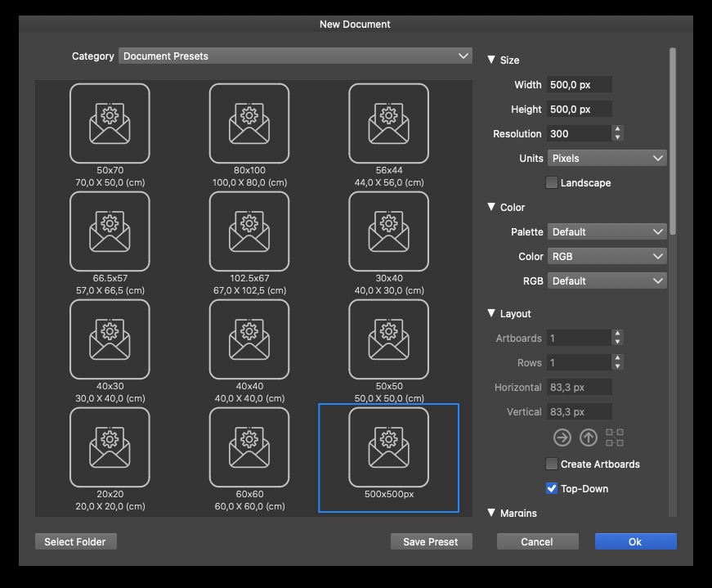Choose the 80x100 document preset icon

tap(249, 123)
